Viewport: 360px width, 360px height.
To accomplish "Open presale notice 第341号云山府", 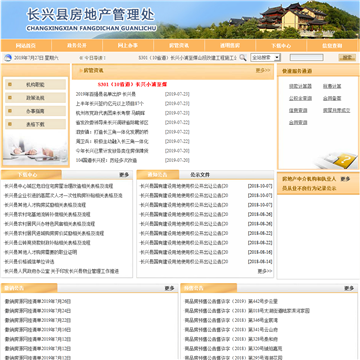I will click(231, 330).
